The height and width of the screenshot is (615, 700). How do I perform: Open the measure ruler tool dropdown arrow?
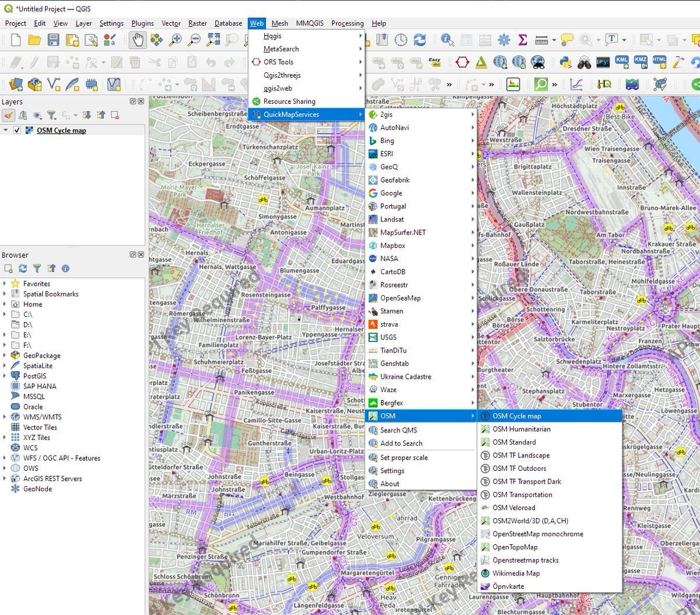[553, 40]
